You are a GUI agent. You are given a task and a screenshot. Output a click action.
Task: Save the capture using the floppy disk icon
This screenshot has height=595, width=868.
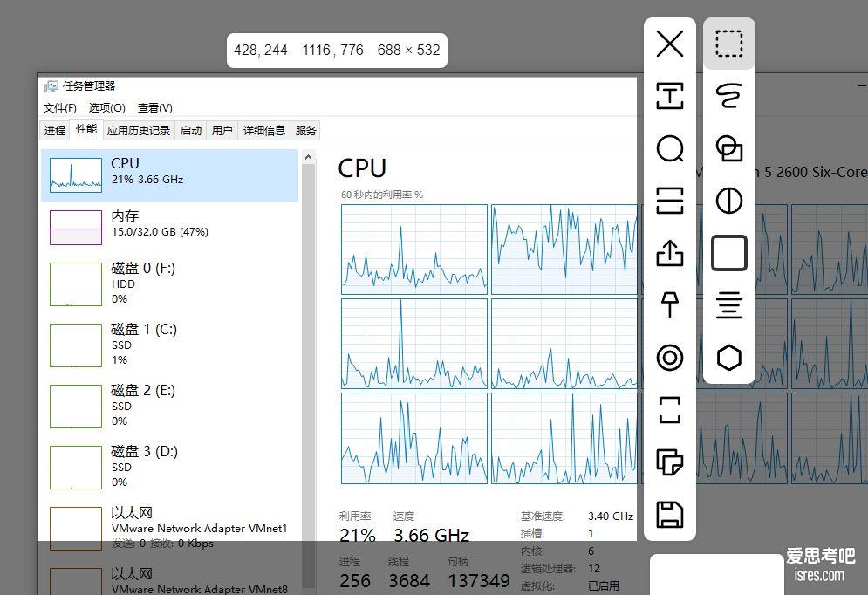(670, 514)
